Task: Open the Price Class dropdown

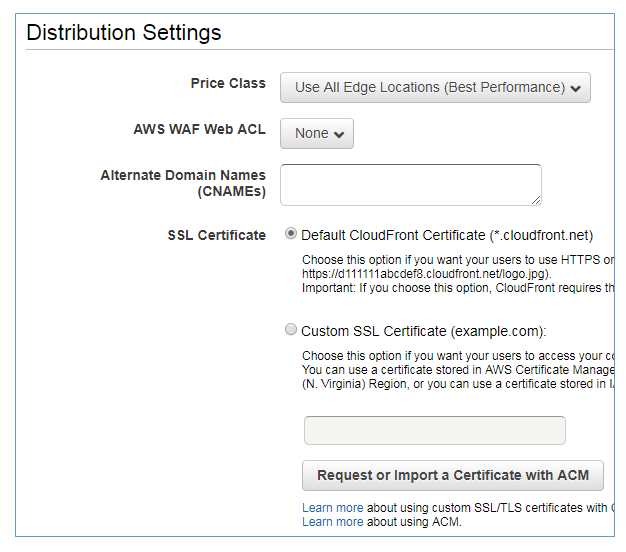Action: [x=435, y=87]
